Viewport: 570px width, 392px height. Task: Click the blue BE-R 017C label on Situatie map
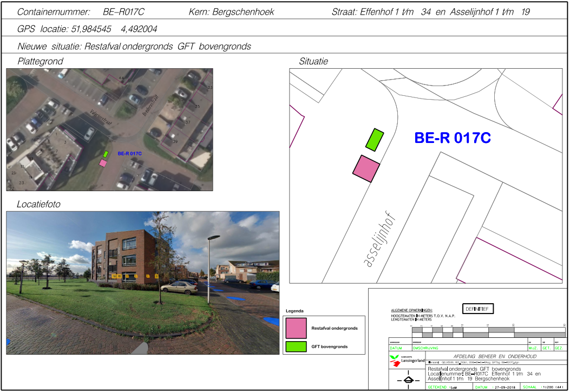[x=452, y=138]
